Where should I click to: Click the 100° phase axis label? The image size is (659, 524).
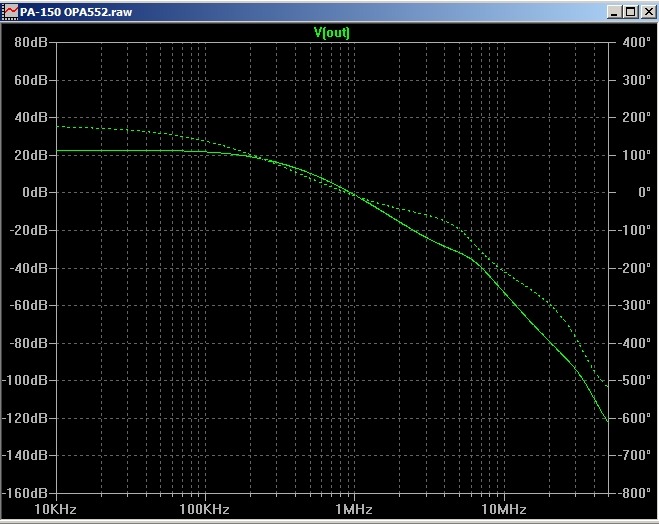coord(637,155)
